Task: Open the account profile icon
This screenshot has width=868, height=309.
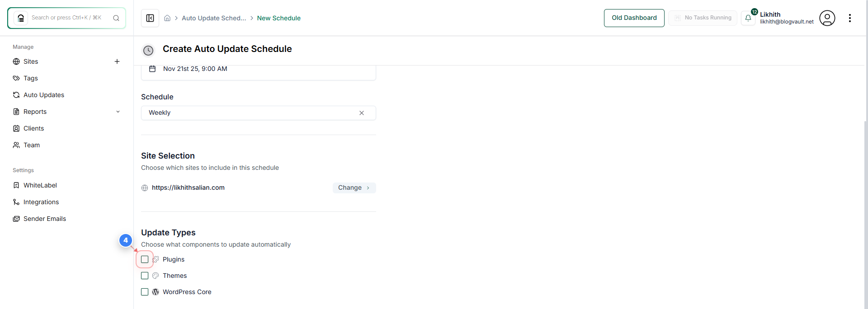Action: 827,18
